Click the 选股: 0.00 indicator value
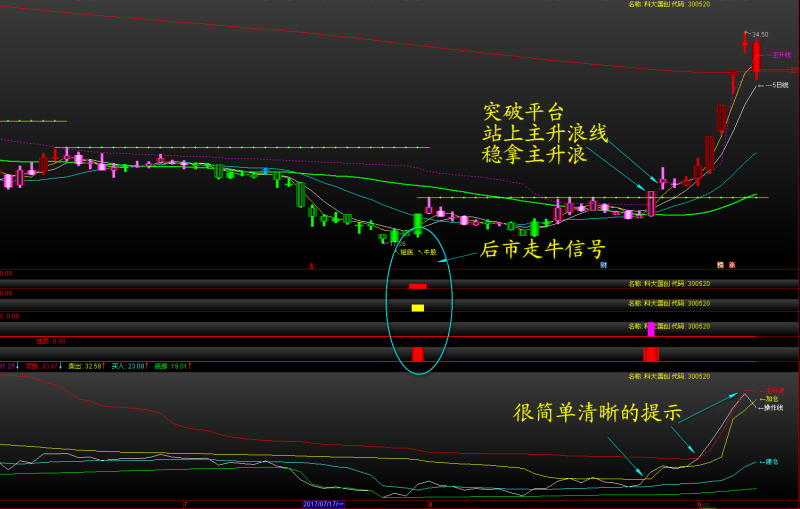800x509 pixels. [51, 341]
